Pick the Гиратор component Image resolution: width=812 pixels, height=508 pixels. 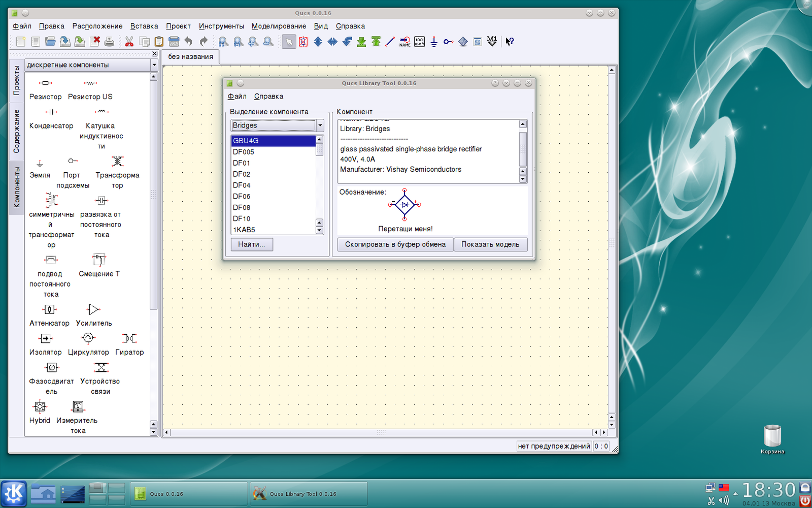click(x=129, y=344)
